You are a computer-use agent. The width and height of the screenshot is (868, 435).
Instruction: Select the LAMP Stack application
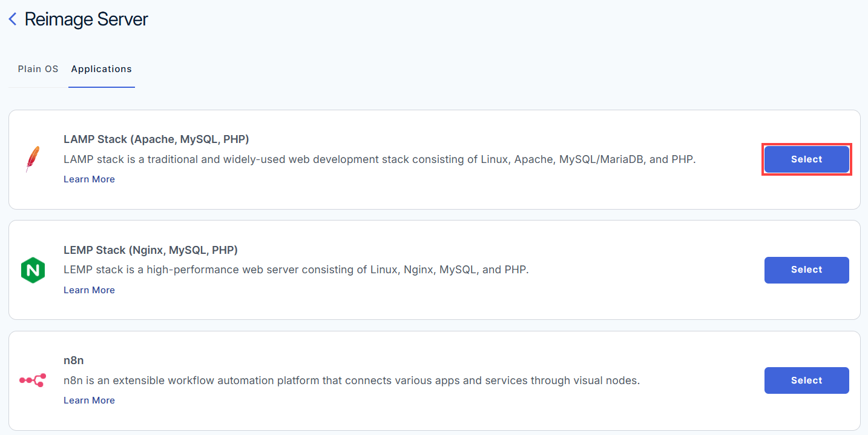(807, 159)
